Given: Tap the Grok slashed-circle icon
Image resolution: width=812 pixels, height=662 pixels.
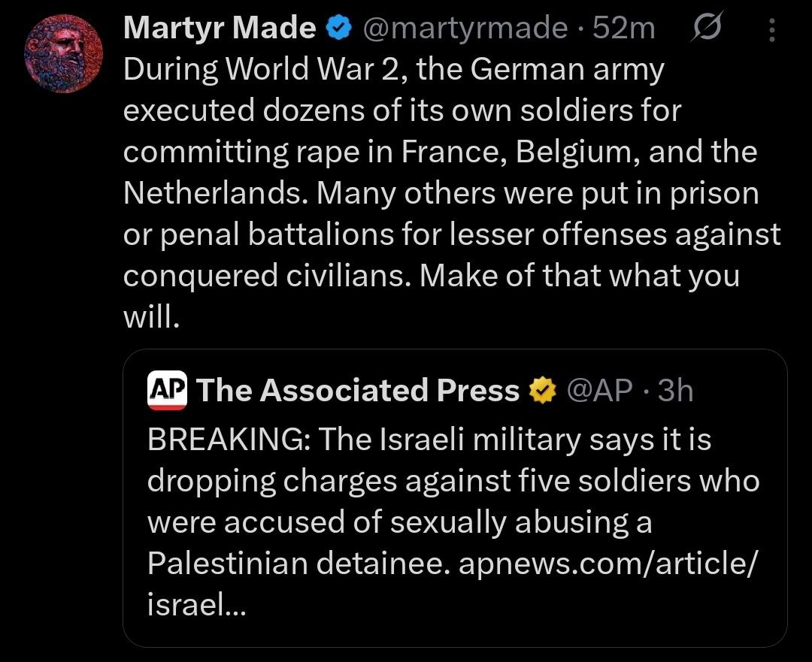Looking at the screenshot, I should coord(708,29).
